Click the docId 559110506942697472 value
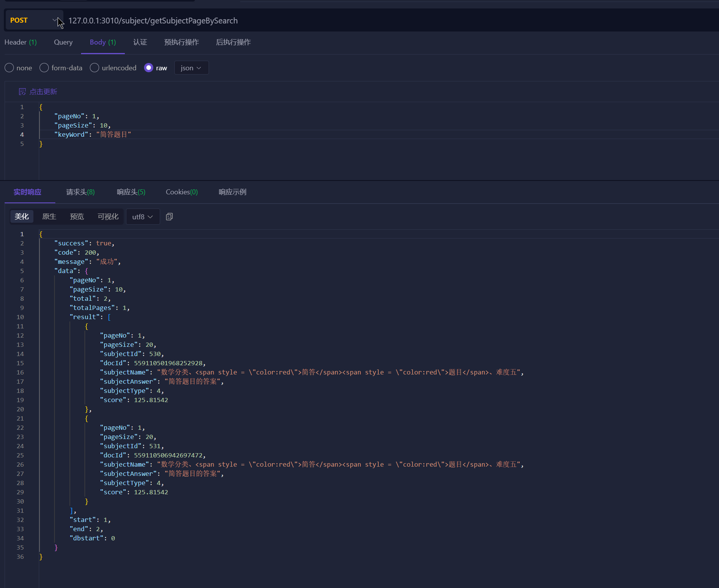Viewport: 719px width, 588px height. (168, 455)
